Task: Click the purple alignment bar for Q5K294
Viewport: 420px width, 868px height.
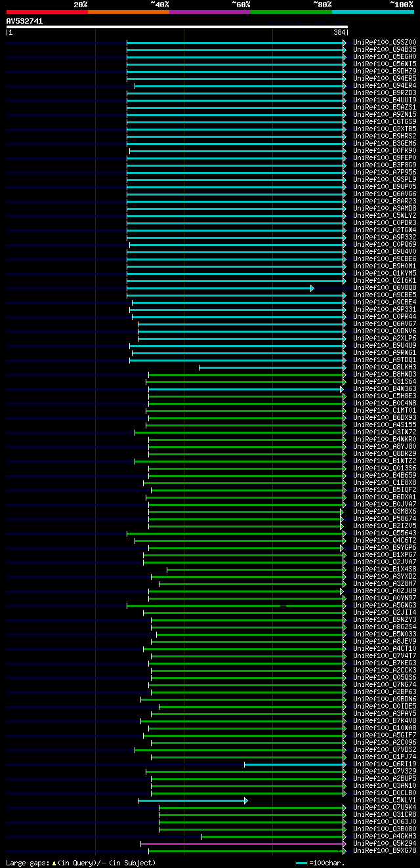Action: [243, 844]
